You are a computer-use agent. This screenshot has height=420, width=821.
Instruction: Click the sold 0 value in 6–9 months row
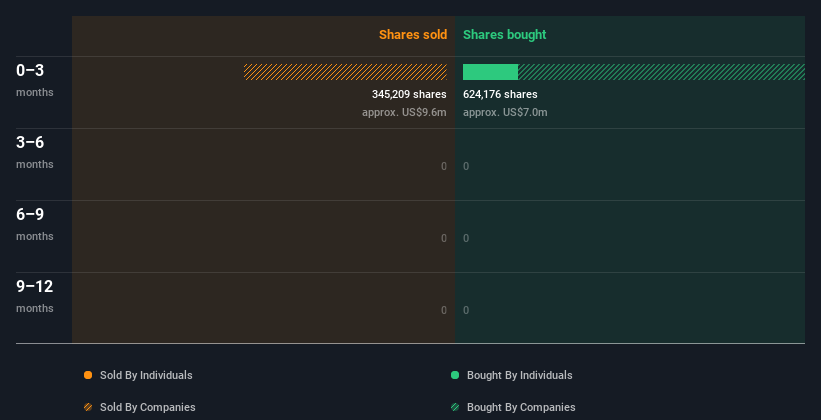[x=444, y=238]
